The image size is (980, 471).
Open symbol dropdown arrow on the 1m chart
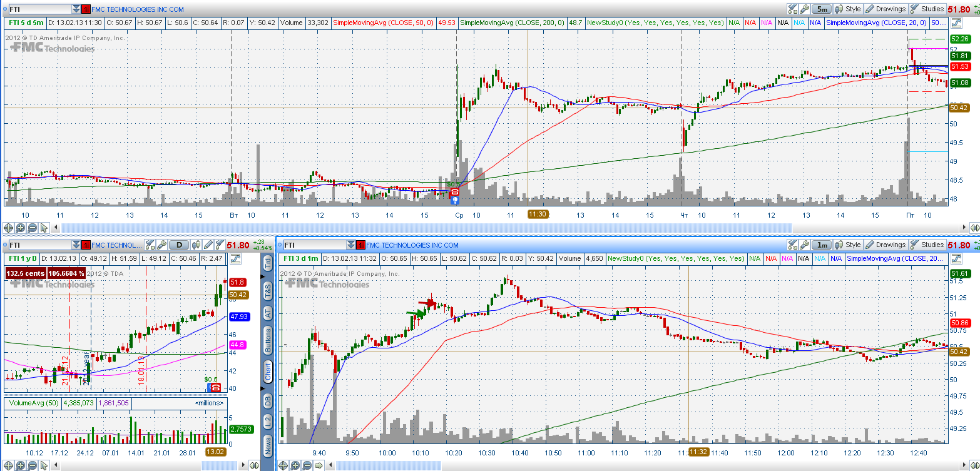coord(350,245)
